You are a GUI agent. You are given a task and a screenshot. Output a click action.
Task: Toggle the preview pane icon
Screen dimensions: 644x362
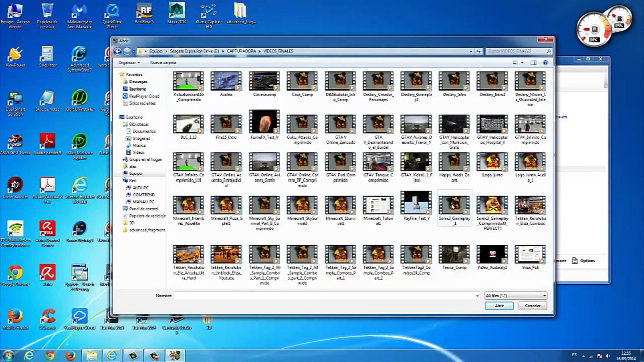(x=533, y=63)
